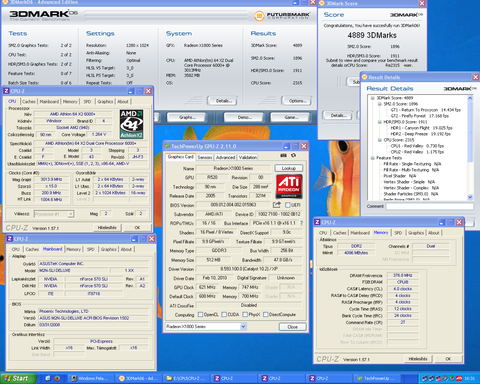Click the bus interface question mark icon
Viewport: 480px width, 384px height.
click(301, 223)
